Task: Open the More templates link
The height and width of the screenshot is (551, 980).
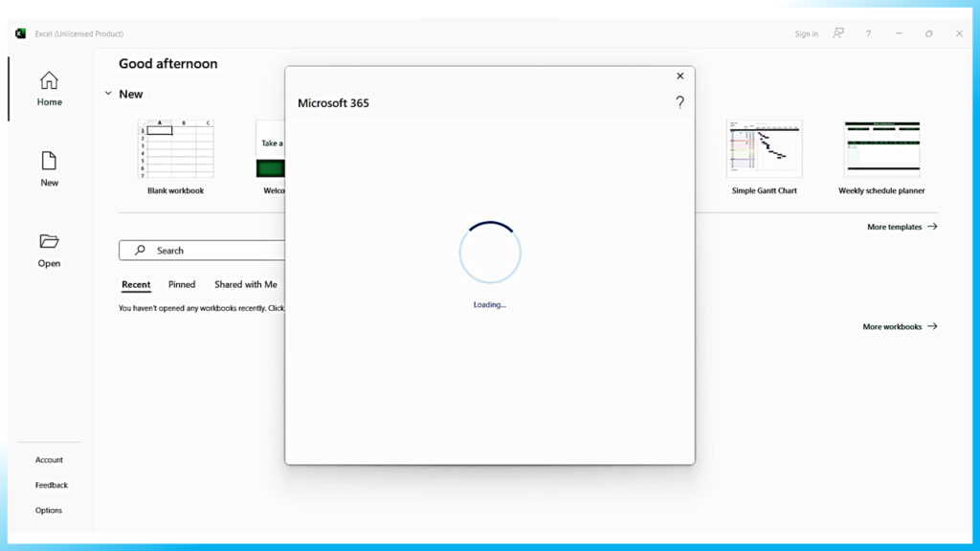Action: coord(902,228)
